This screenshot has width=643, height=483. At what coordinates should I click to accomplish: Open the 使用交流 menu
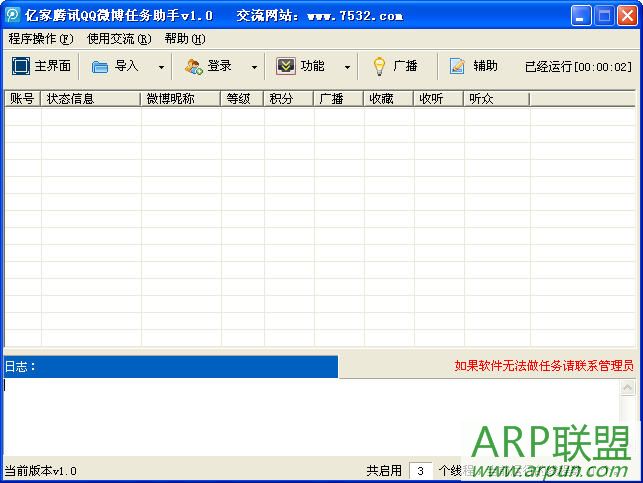tap(119, 39)
